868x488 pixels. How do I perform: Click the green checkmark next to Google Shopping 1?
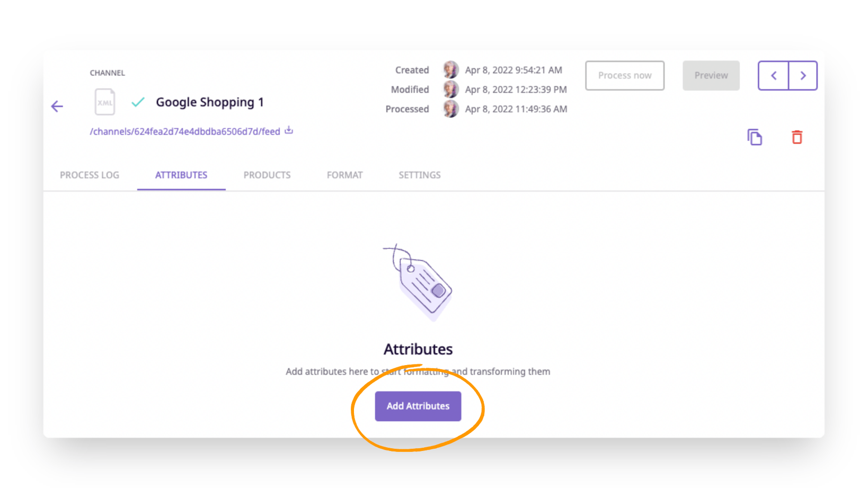(x=138, y=101)
